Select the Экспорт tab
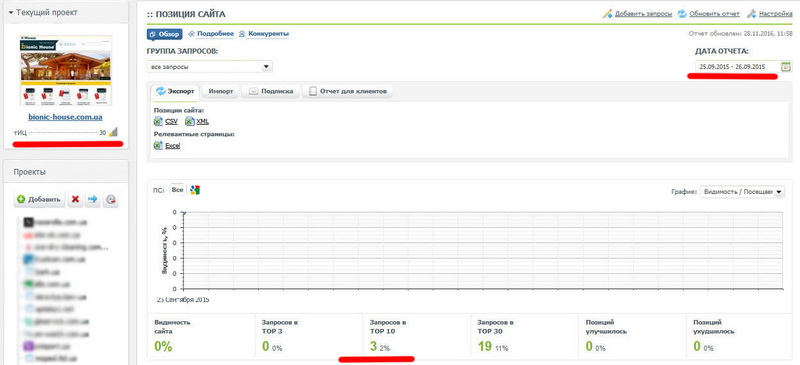Image resolution: width=800 pixels, height=365 pixels. tap(176, 91)
